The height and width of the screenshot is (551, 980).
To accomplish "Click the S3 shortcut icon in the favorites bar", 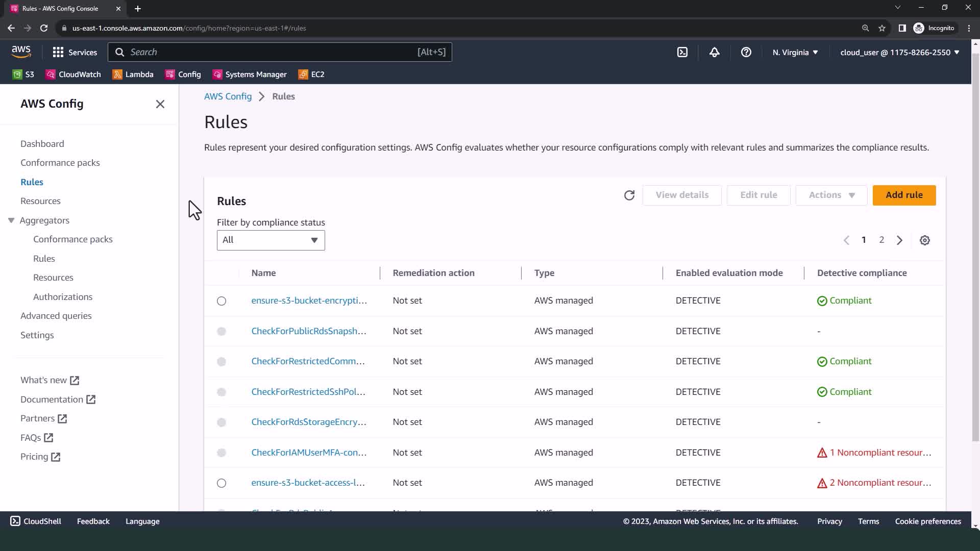I will 17,74.
